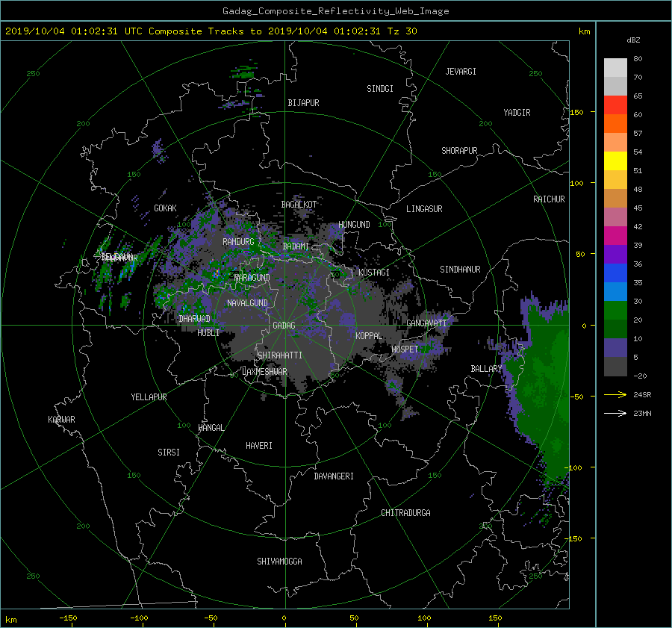Select the red 65-60 dBZ legend swatch
Viewport: 672px width, 628px height.
click(615, 105)
